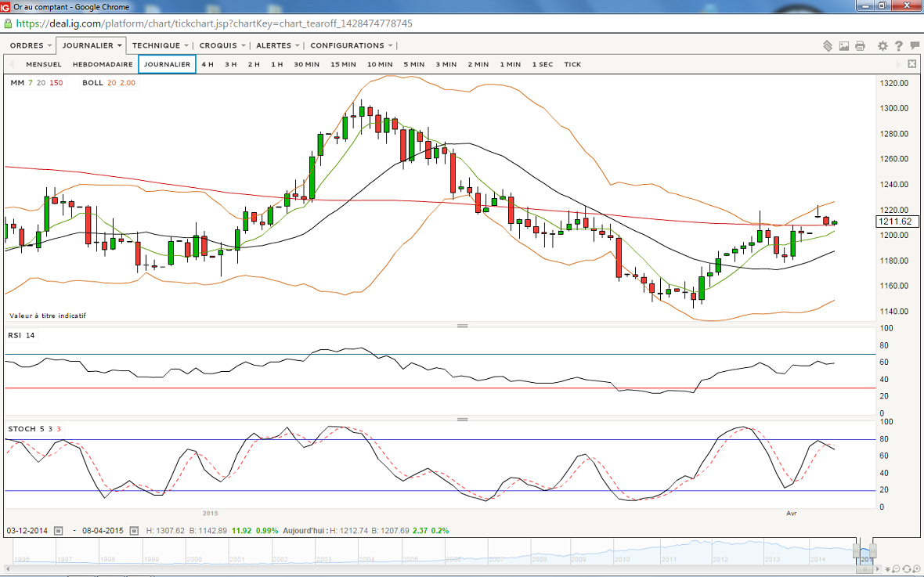Select the 4 H timeframe

click(207, 64)
